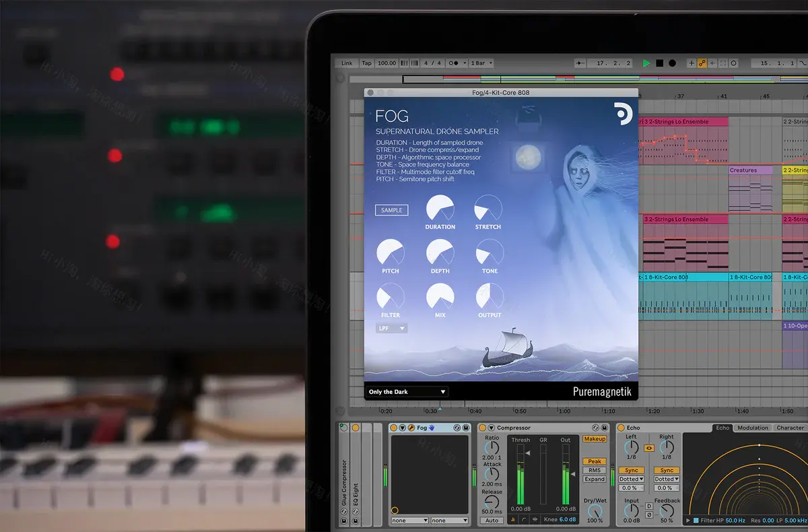Image resolution: width=808 pixels, height=532 pixels.
Task: Click the stereo link icon between Echo delay knobs
Action: [x=649, y=448]
